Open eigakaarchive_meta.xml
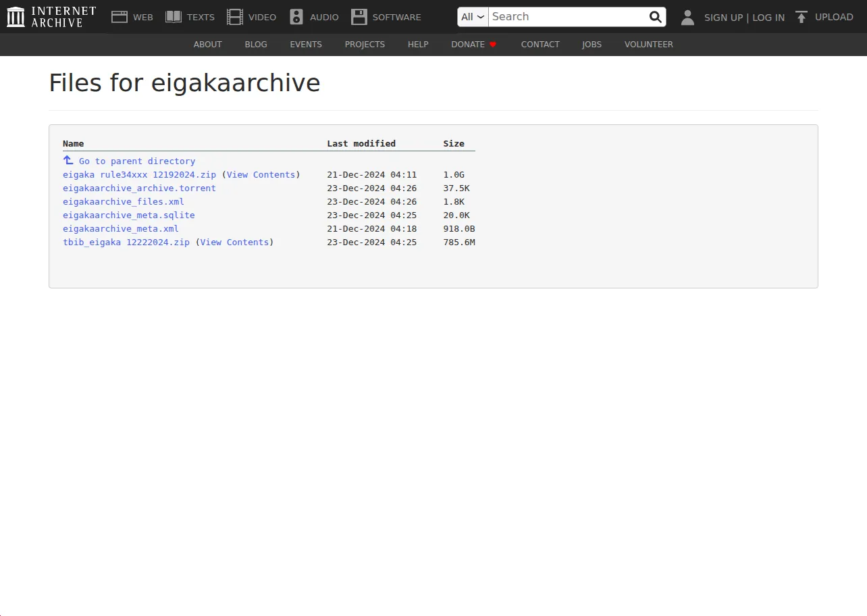Viewport: 867px width, 616px height. pos(121,229)
